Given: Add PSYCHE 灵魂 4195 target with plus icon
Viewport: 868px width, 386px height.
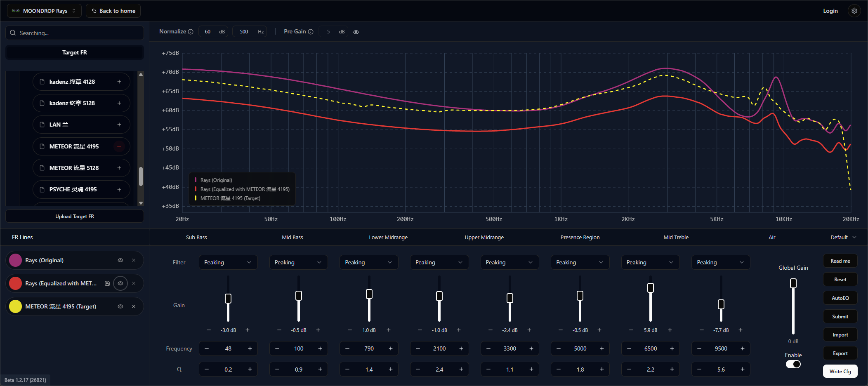Looking at the screenshot, I should point(119,190).
